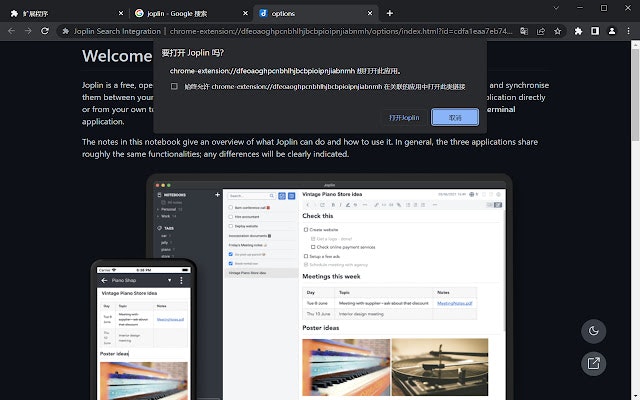640x400 pixels.
Task: Click the 'Poster ideas' heading in laptop screenshot
Action: tap(320, 328)
